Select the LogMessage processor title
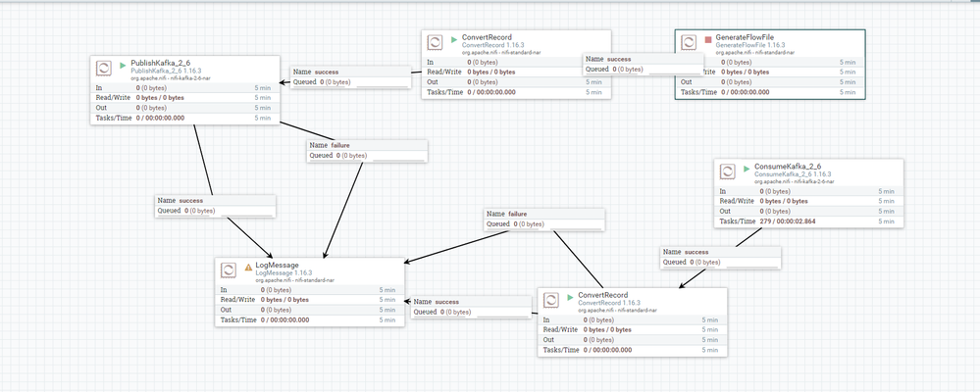The width and height of the screenshot is (980, 392). (277, 266)
